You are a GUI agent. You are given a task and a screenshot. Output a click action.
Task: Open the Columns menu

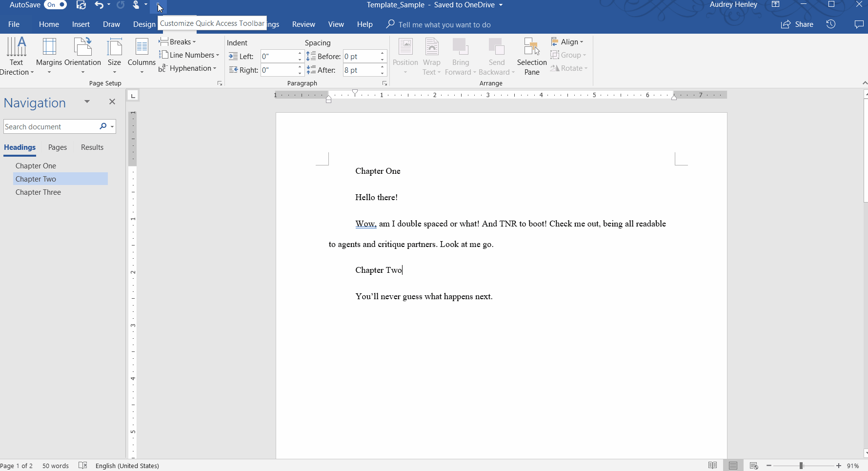click(x=141, y=56)
